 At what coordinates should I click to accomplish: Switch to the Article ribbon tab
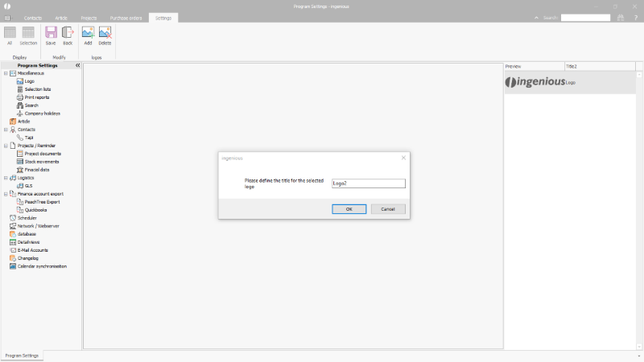(61, 18)
